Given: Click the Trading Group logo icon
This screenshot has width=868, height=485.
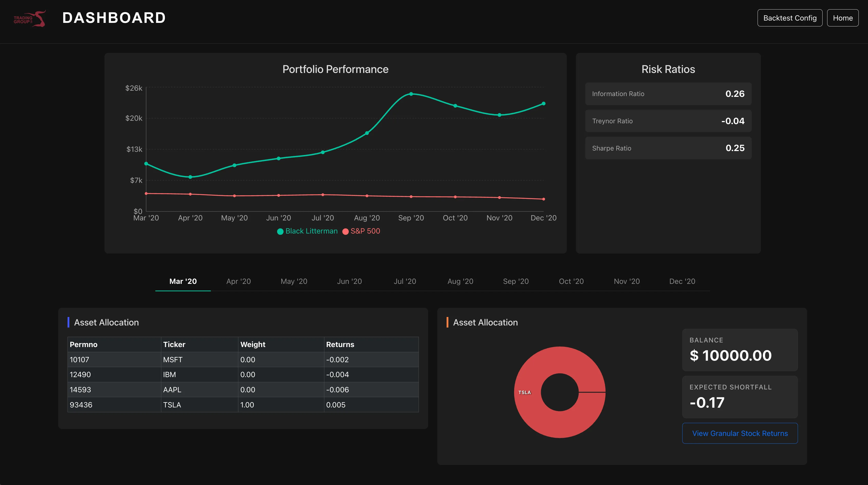Looking at the screenshot, I should [x=29, y=18].
